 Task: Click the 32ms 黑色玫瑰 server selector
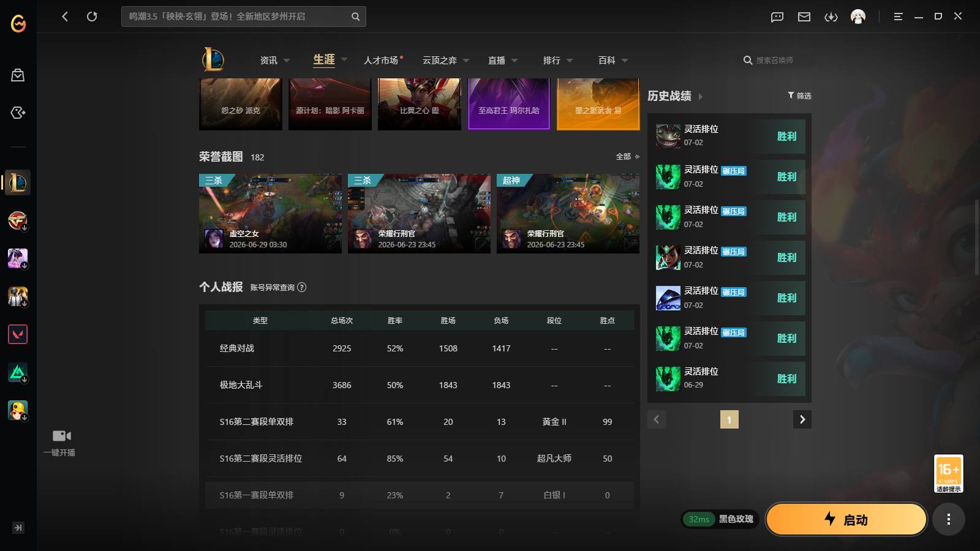pyautogui.click(x=720, y=519)
